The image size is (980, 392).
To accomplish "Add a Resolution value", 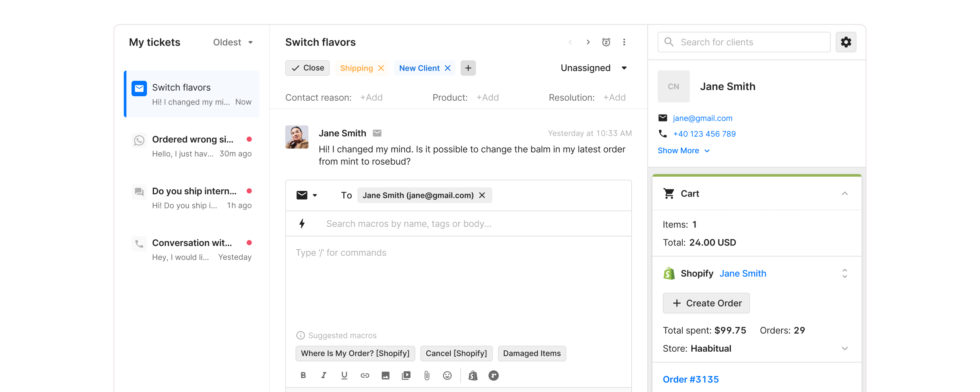I will coord(615,97).
